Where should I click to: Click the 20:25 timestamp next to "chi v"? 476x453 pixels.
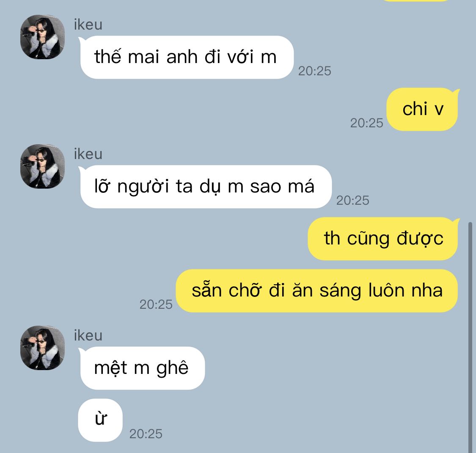[367, 123]
